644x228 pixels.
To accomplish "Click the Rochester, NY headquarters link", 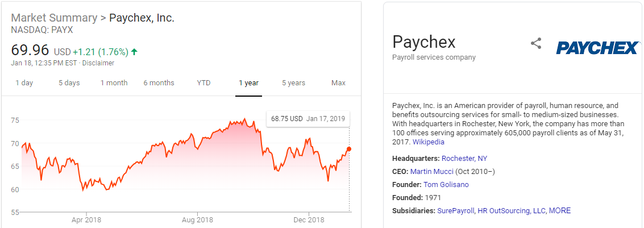I will pos(464,159).
